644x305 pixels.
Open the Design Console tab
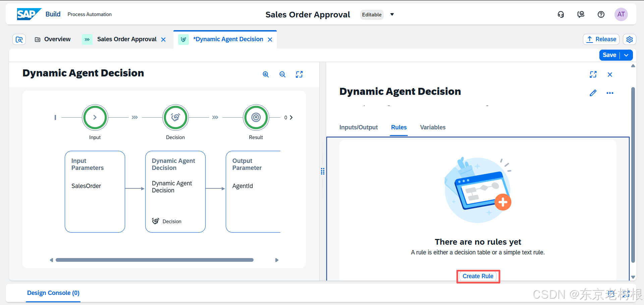53,293
